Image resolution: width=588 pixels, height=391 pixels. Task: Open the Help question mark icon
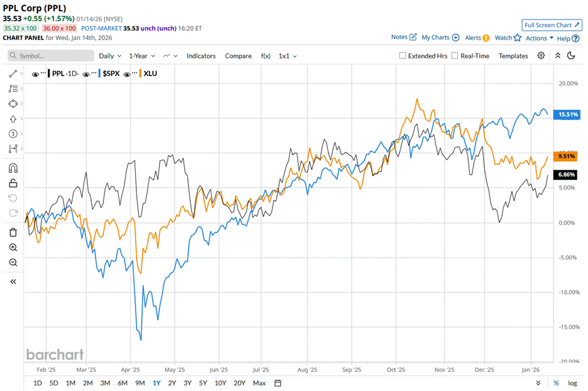click(575, 38)
